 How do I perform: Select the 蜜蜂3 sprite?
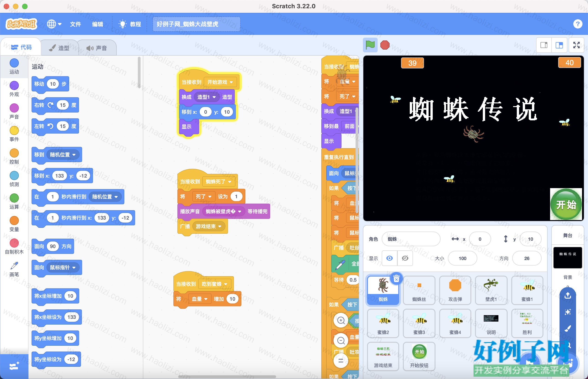tap(419, 323)
